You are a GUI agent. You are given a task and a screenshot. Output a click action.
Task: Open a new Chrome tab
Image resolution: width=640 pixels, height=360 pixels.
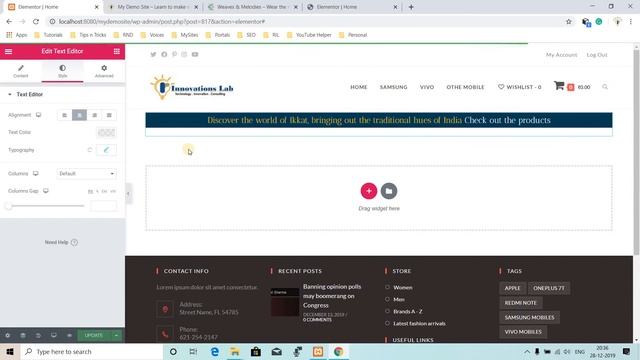(x=411, y=7)
